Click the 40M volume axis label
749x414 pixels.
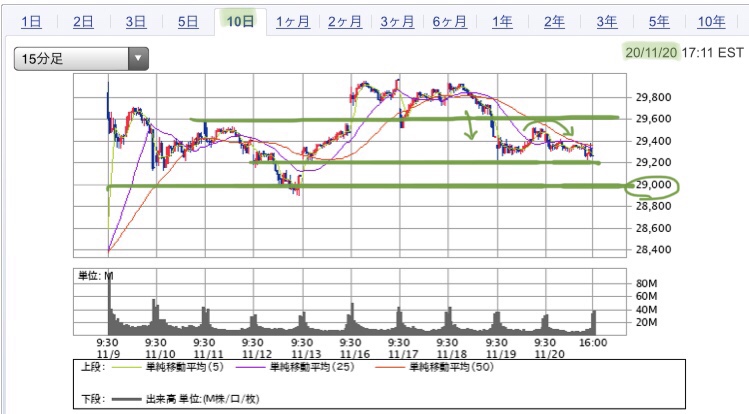pos(646,309)
